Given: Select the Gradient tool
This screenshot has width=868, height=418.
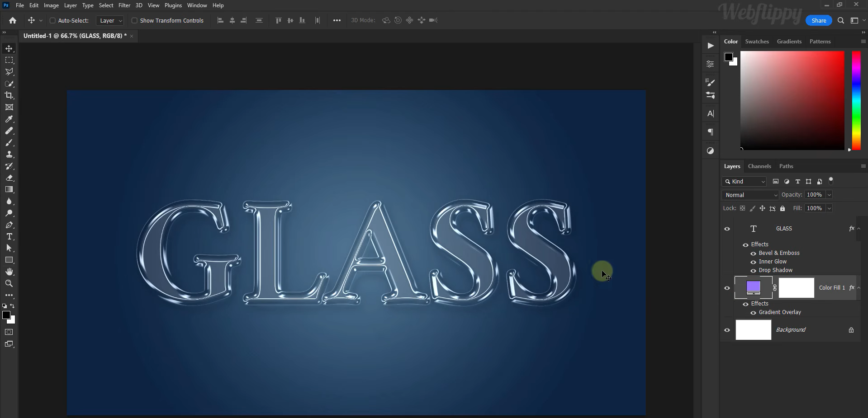Looking at the screenshot, I should [x=9, y=190].
